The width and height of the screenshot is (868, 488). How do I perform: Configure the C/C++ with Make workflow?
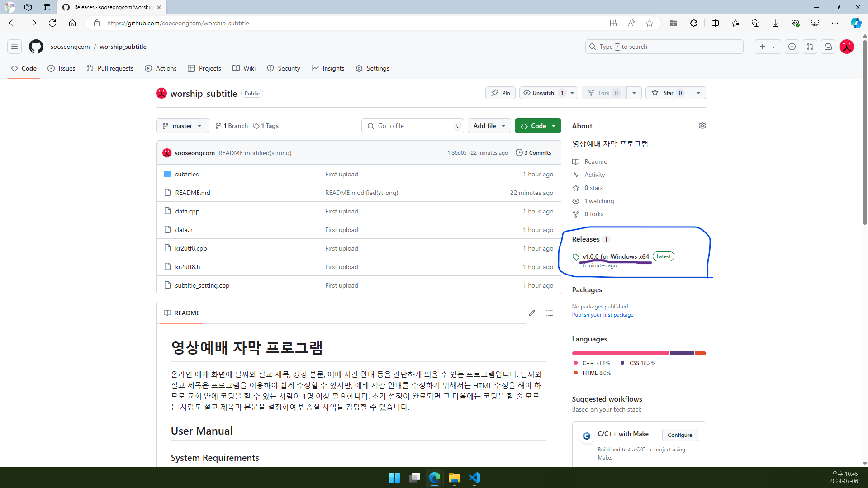(x=680, y=435)
